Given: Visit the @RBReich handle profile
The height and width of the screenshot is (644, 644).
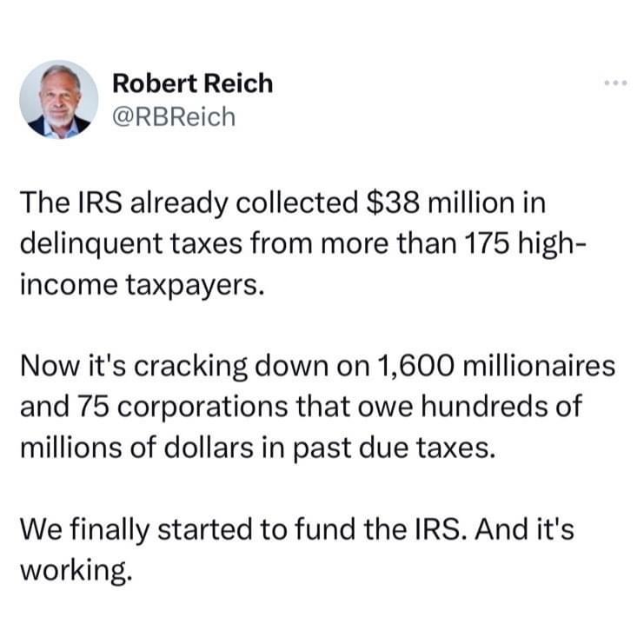Looking at the screenshot, I should coord(174,117).
